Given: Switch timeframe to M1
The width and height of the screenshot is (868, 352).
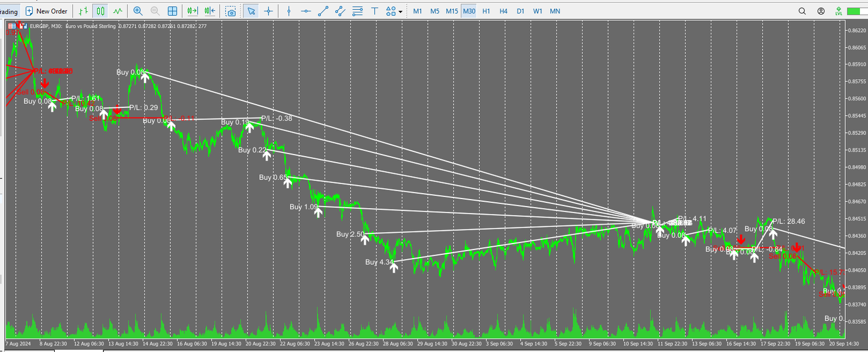Looking at the screenshot, I should tap(418, 11).
